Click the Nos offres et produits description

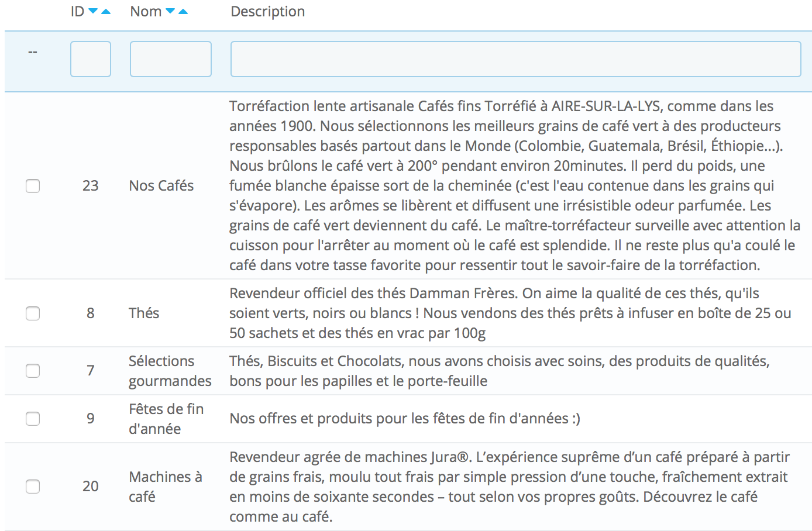click(x=405, y=419)
